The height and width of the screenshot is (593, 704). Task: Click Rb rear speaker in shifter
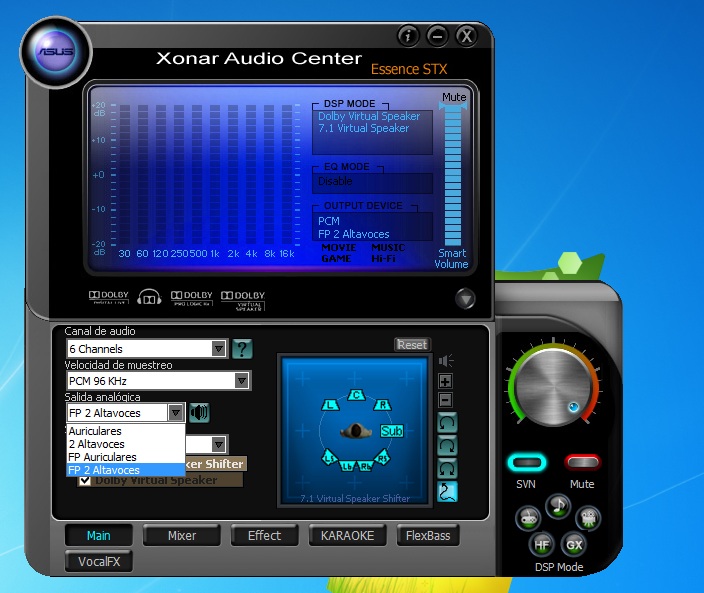click(366, 466)
